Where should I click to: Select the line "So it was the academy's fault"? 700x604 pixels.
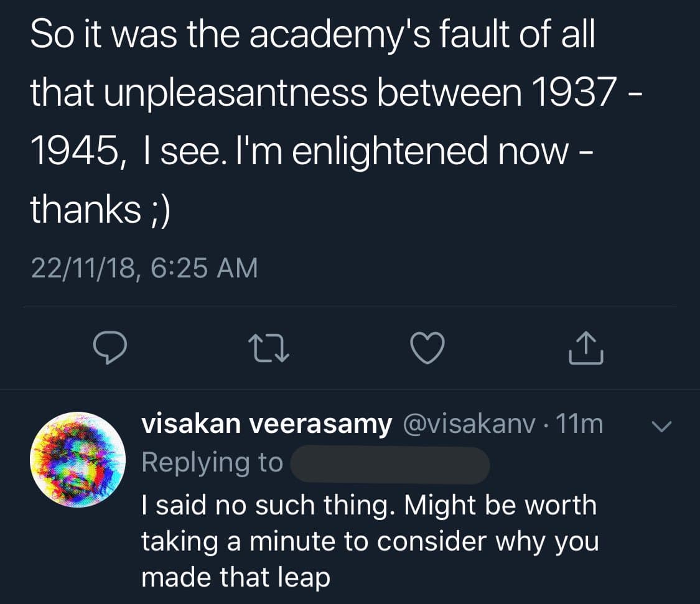coord(312,37)
